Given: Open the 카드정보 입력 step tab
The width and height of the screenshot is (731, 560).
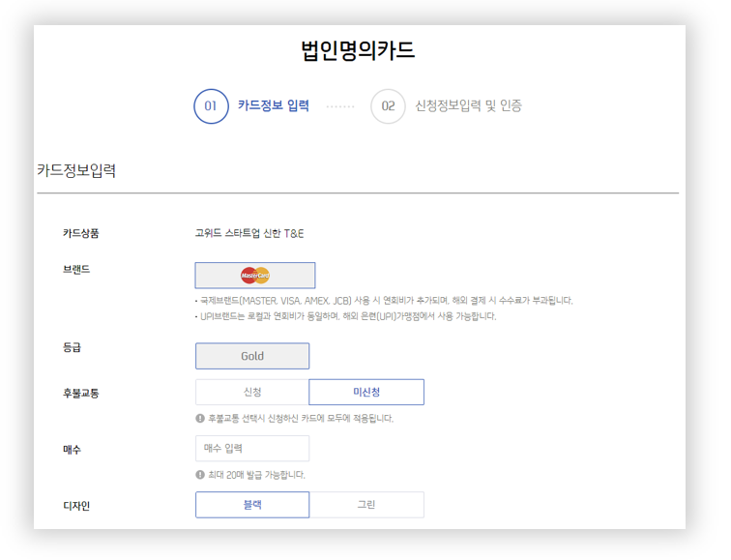Looking at the screenshot, I should [x=274, y=106].
